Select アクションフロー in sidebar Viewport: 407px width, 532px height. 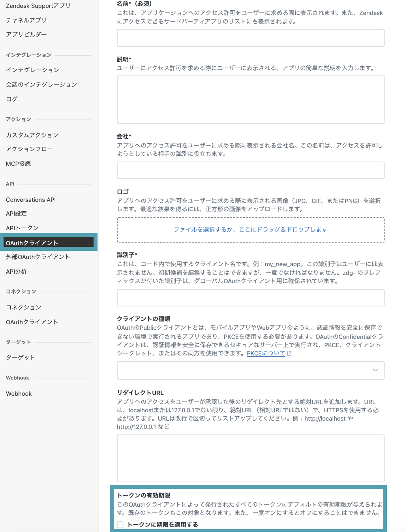pyautogui.click(x=29, y=149)
